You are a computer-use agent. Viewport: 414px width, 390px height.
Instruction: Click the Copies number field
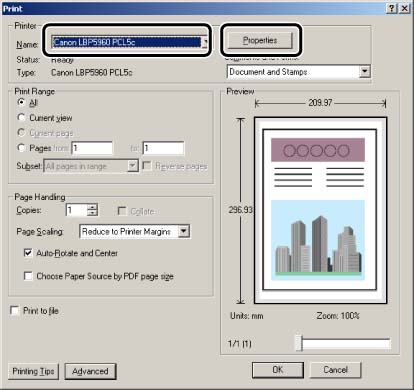[x=76, y=210]
